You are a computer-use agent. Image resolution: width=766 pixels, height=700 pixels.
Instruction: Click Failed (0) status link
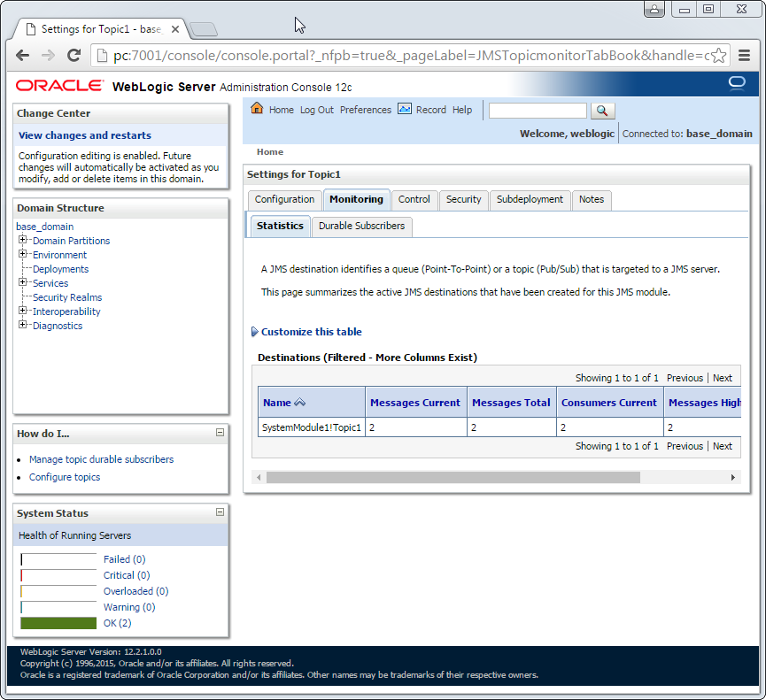click(x=124, y=559)
